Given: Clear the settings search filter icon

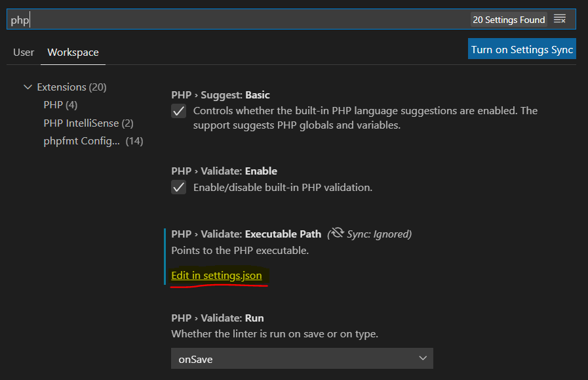Looking at the screenshot, I should click(x=560, y=19).
